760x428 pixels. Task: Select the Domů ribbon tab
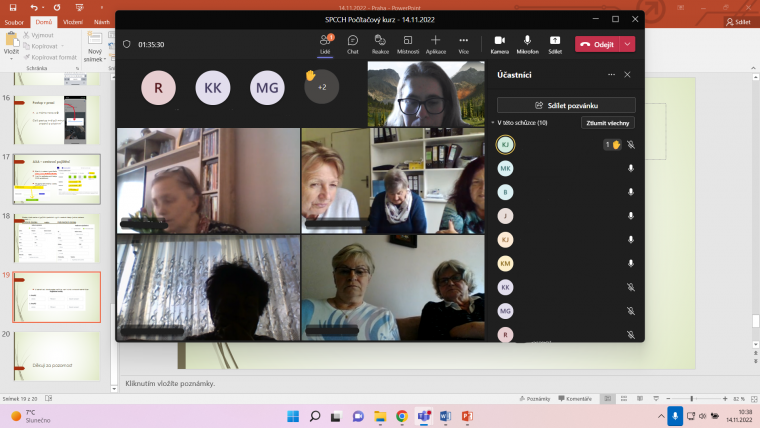click(44, 22)
